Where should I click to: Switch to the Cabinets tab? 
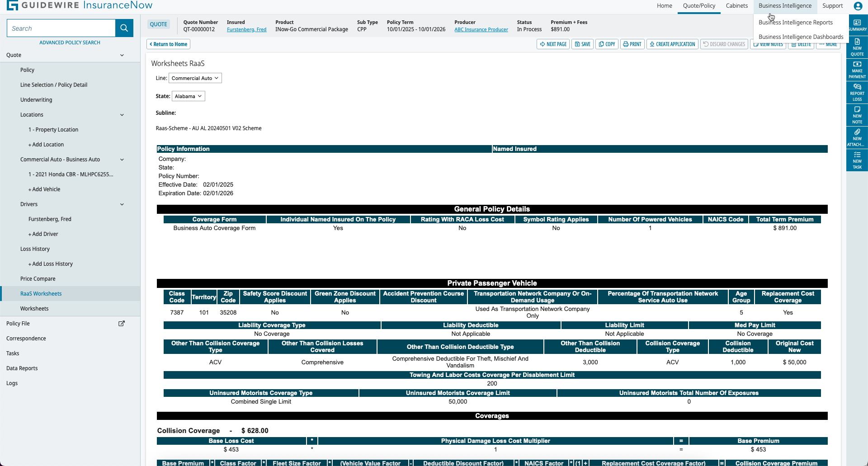pos(736,5)
